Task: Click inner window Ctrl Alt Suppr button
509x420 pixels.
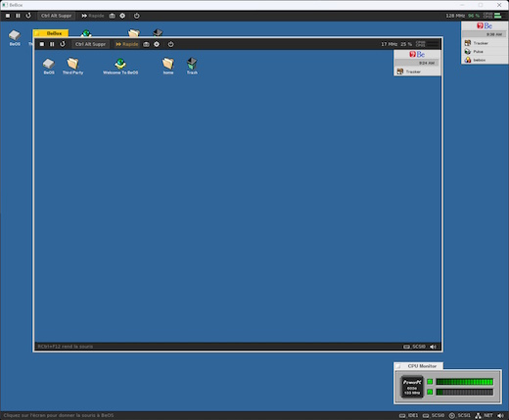Action: [90, 44]
